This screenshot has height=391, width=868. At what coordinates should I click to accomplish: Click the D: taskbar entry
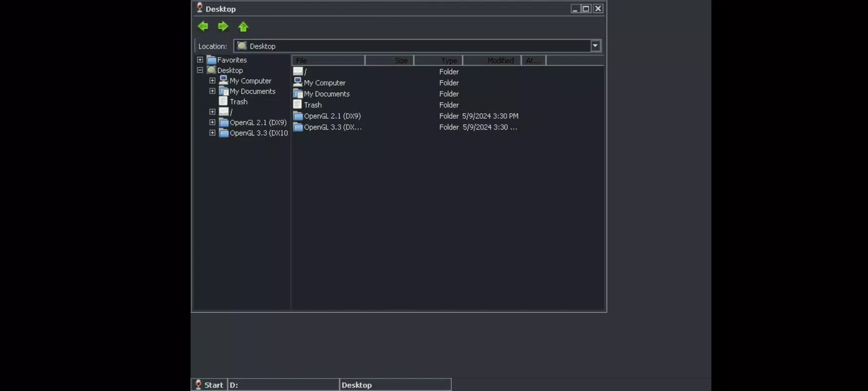[283, 385]
